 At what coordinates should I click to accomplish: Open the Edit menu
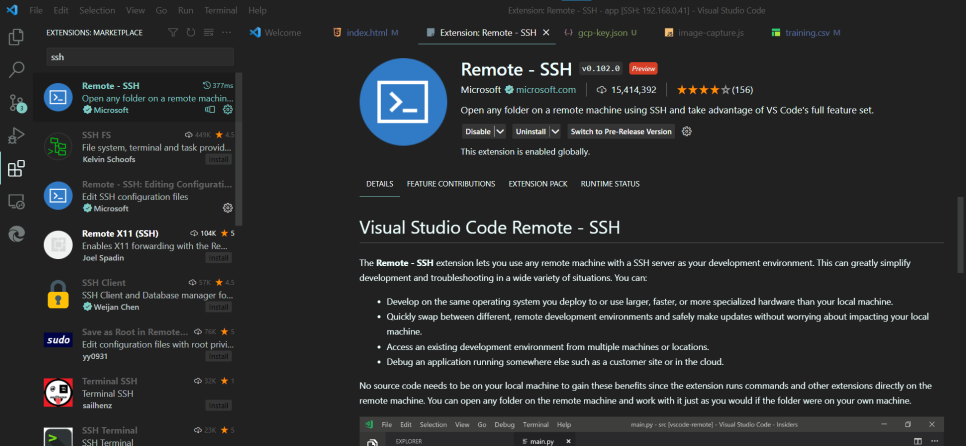pos(60,10)
